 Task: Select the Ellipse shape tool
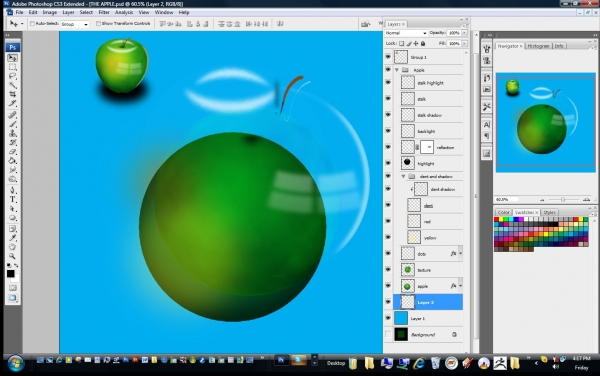click(x=13, y=218)
